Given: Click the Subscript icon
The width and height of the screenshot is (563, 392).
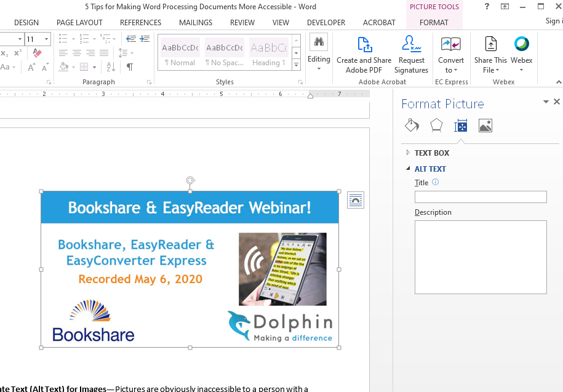Looking at the screenshot, I should [x=4, y=53].
